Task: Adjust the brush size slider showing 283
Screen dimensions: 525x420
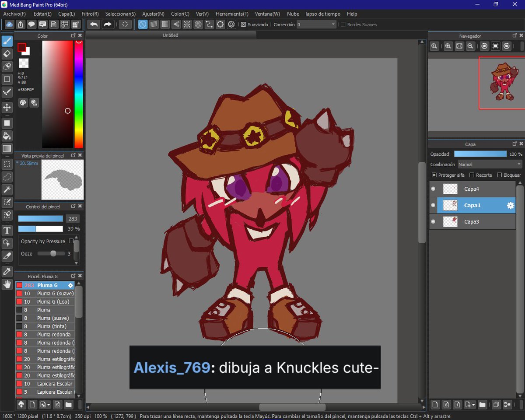Action: click(x=41, y=219)
